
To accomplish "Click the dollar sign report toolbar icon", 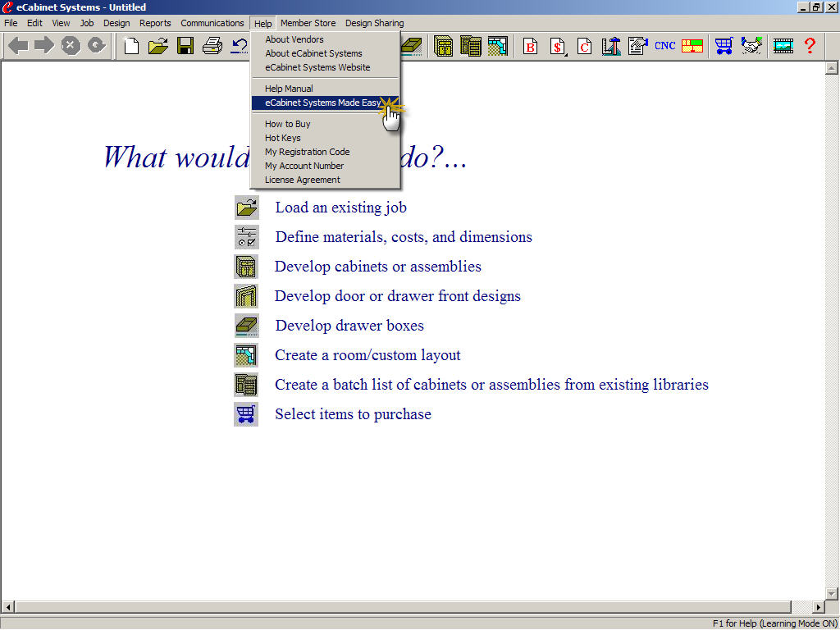I will [558, 47].
